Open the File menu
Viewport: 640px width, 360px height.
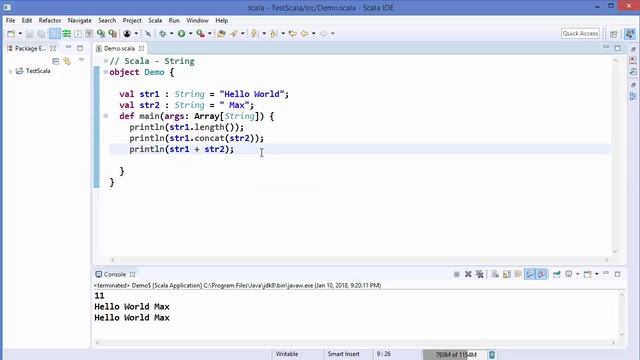pyautogui.click(x=10, y=20)
